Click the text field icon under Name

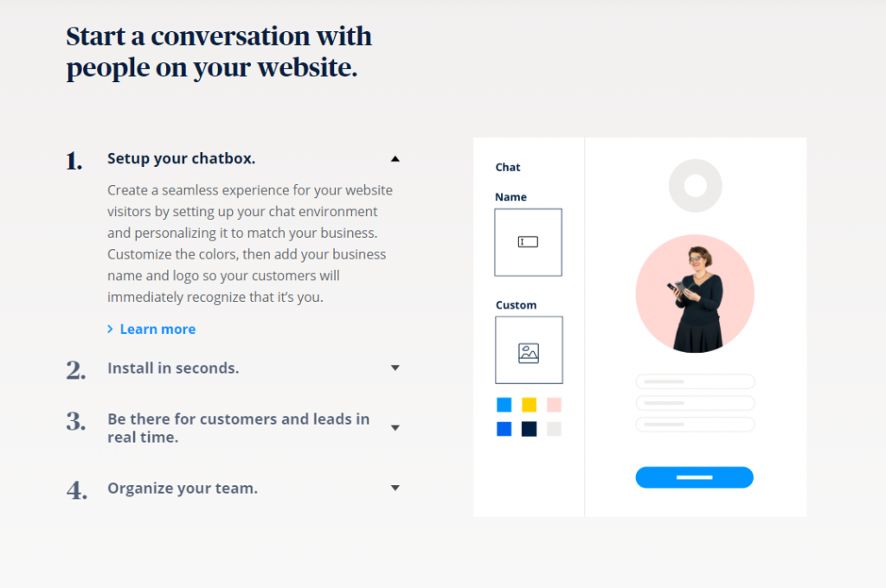point(528,242)
